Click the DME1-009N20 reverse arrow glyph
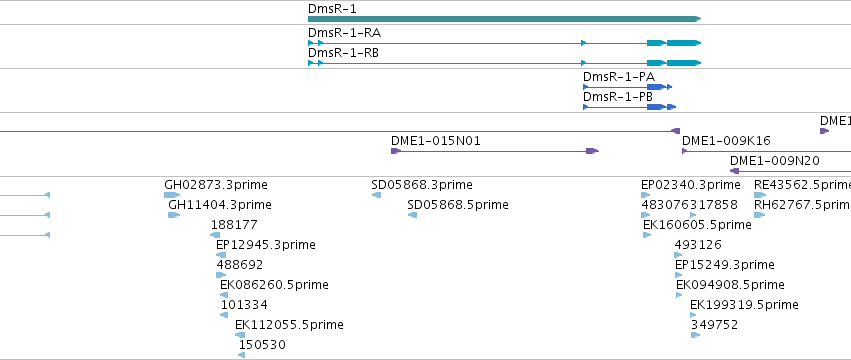The height and width of the screenshot is (360, 851). (x=734, y=171)
